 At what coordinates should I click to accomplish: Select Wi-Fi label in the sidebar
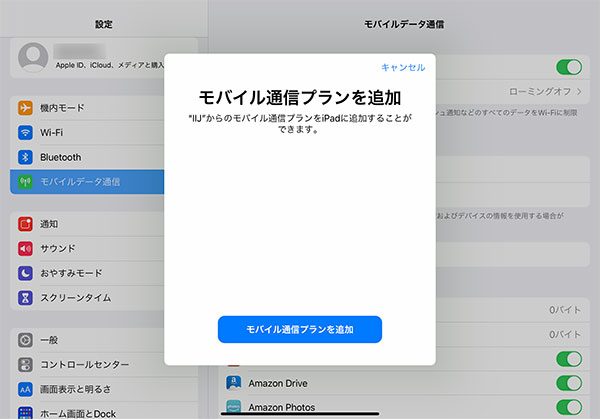click(x=52, y=133)
